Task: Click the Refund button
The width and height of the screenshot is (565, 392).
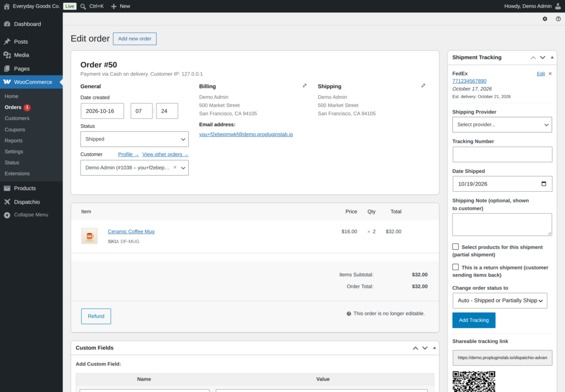Action: pos(96,316)
